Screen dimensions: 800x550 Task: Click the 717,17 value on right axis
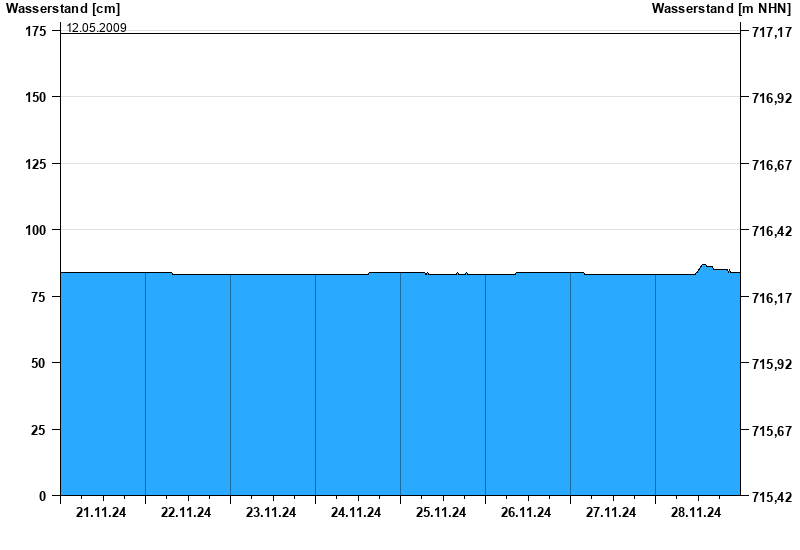tap(772, 33)
